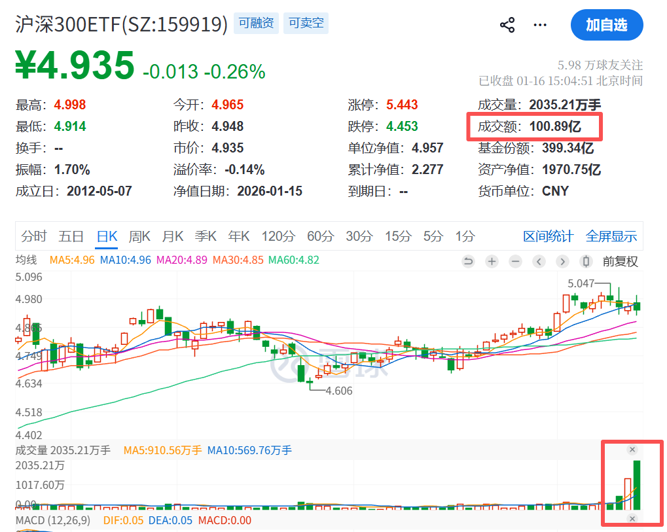Switch to the 60分 chart tab
The image size is (667, 532).
point(320,237)
